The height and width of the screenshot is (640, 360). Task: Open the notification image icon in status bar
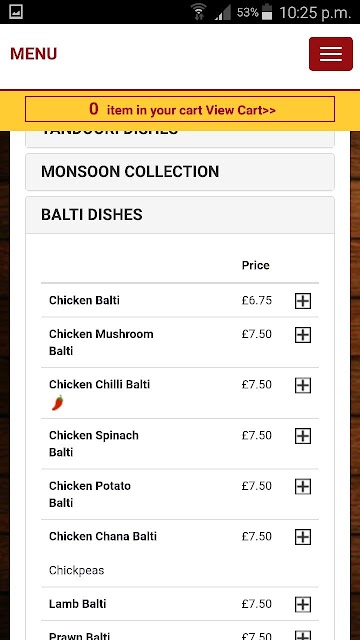pos(16,11)
